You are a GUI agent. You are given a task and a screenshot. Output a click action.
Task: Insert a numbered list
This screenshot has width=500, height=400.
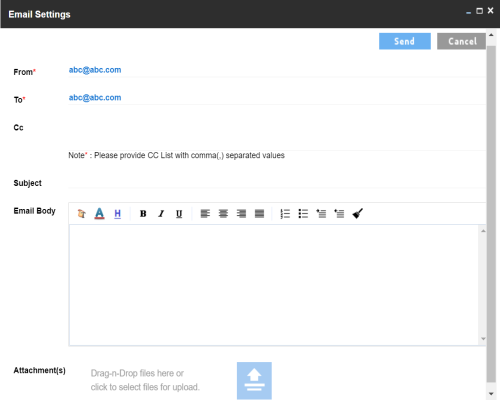click(285, 213)
